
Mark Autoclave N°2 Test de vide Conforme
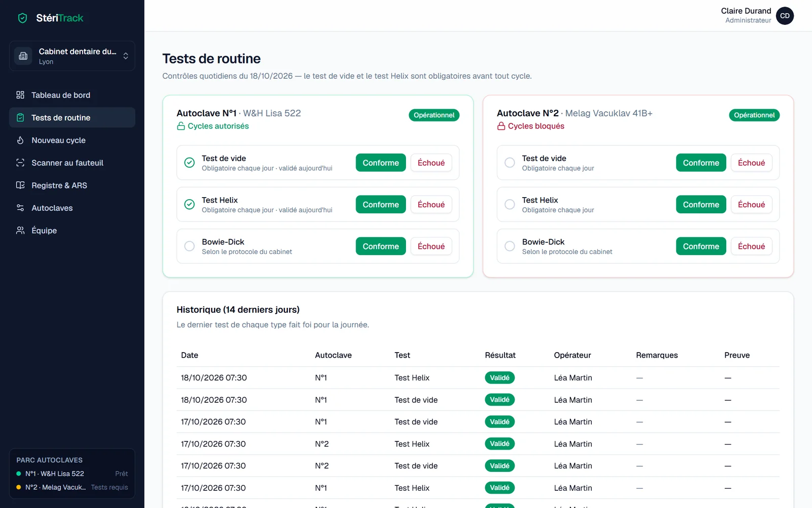tap(701, 163)
